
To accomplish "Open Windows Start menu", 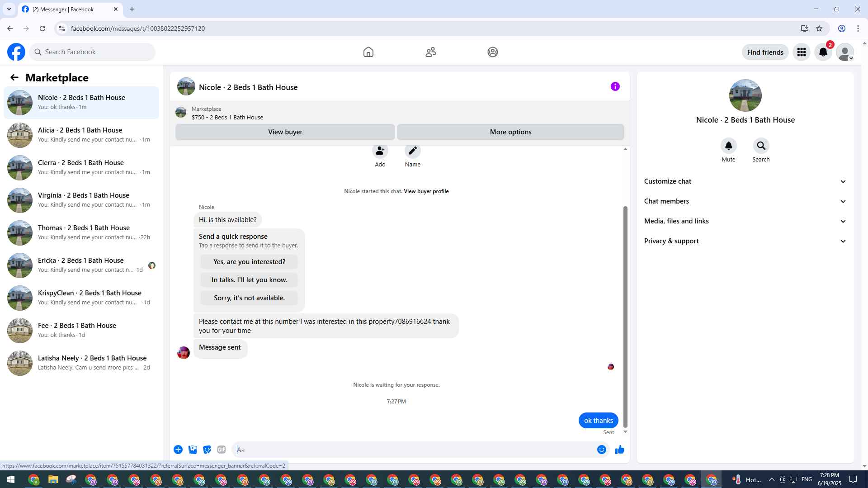I will pos(11,479).
